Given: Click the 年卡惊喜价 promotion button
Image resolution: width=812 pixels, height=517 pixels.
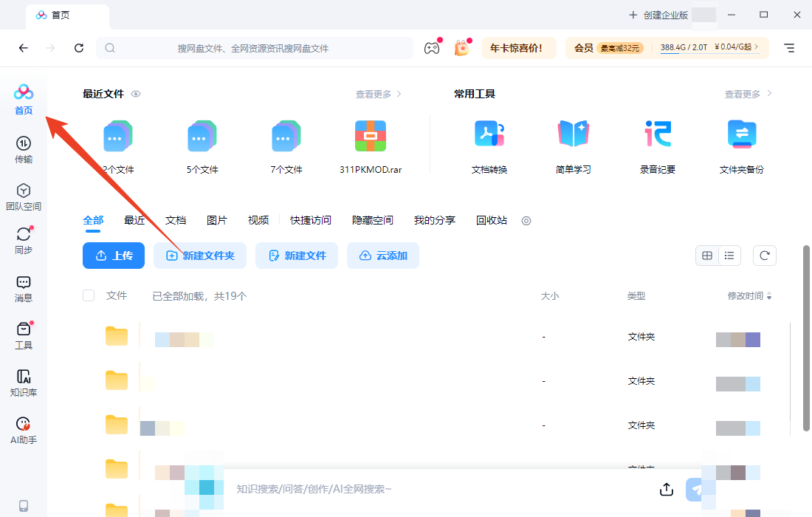Looking at the screenshot, I should coord(518,47).
